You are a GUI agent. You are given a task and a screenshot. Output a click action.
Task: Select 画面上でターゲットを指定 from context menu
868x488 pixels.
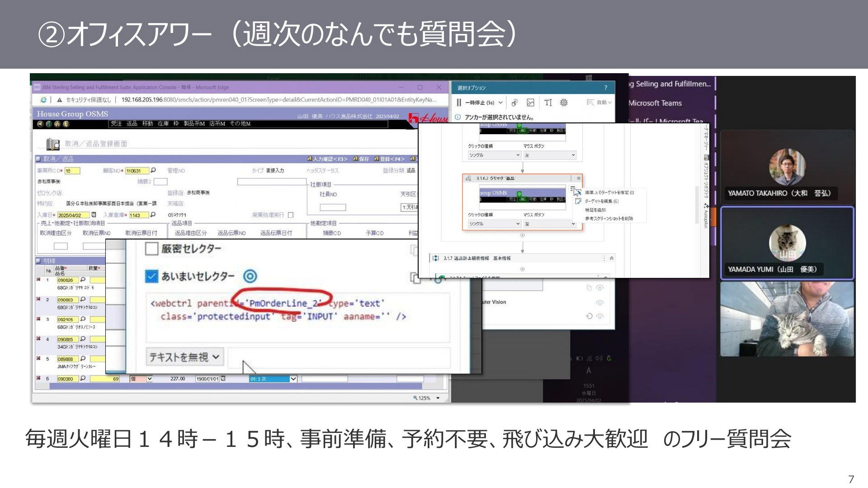(x=609, y=192)
